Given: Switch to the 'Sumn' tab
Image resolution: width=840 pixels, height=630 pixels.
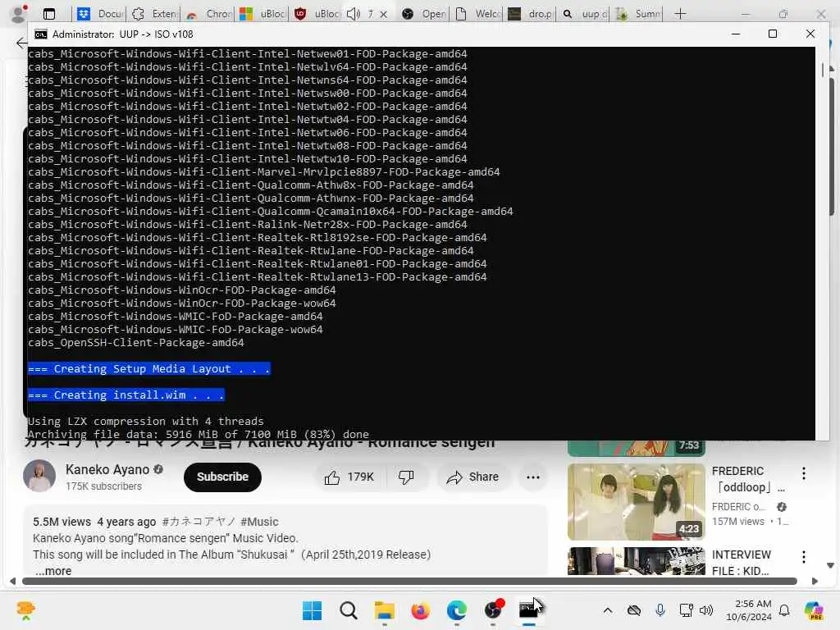Looking at the screenshot, I should 637,14.
